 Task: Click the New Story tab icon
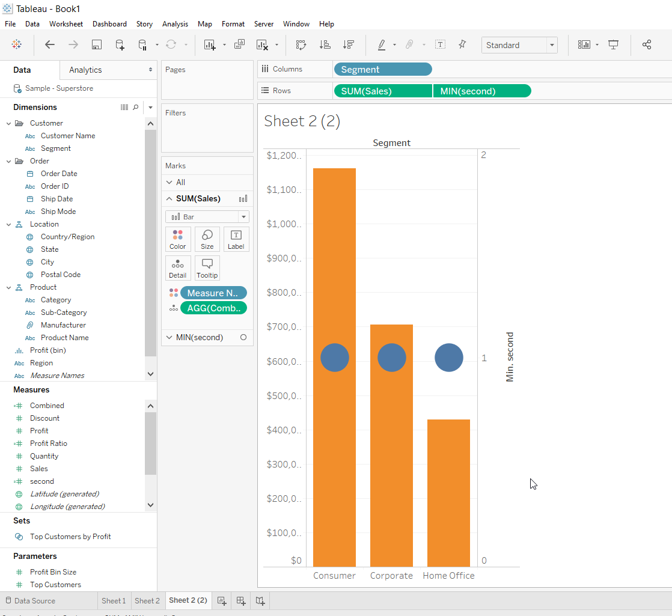[x=261, y=600]
